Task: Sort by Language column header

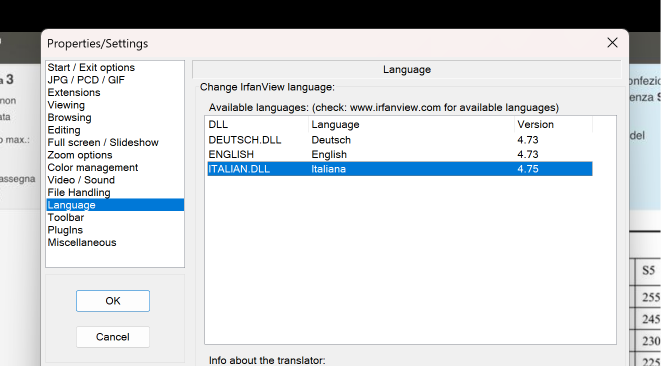Action: tap(411, 124)
